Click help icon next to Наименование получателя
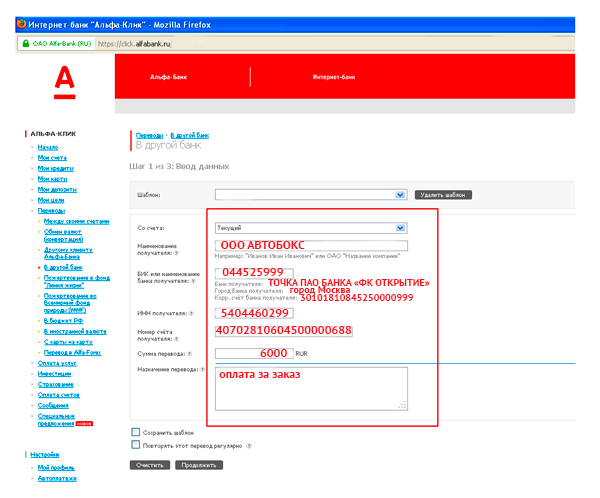Viewport: 600px width, 498px height. 176,253
